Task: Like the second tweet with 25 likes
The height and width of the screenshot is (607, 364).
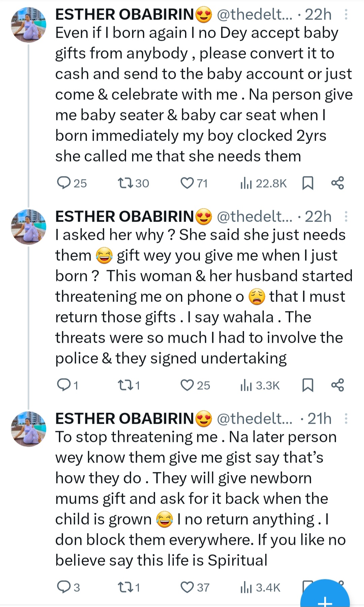Action: point(187,385)
